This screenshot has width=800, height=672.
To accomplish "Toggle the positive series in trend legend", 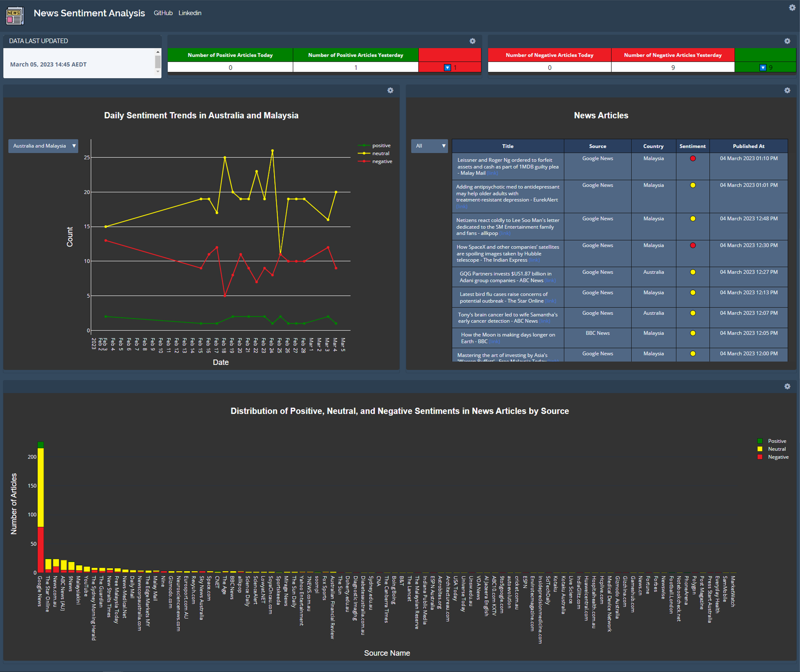I will [381, 146].
